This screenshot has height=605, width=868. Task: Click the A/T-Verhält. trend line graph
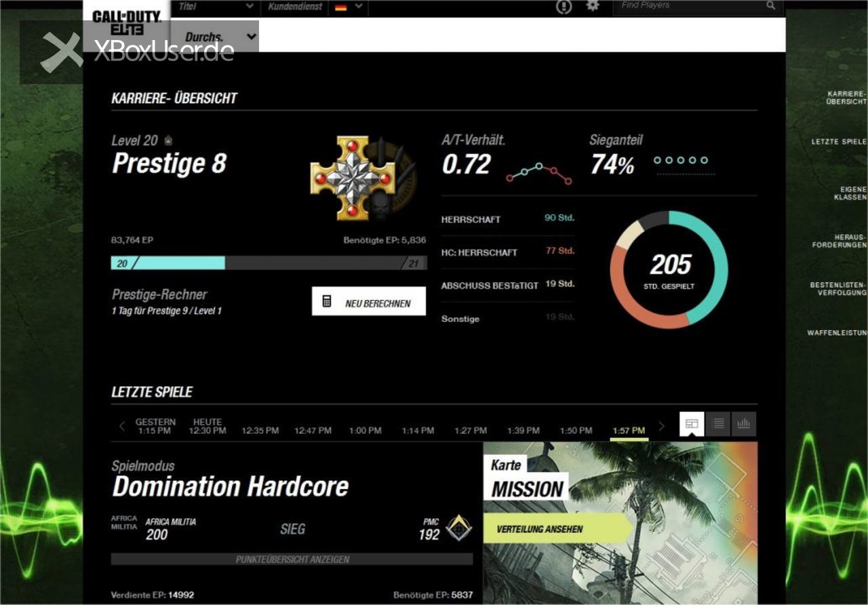click(x=539, y=173)
